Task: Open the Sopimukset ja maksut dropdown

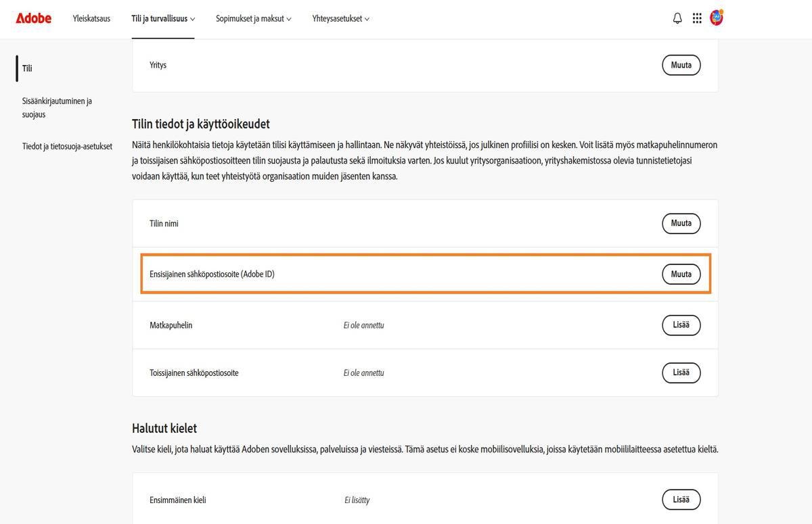Action: coord(253,19)
